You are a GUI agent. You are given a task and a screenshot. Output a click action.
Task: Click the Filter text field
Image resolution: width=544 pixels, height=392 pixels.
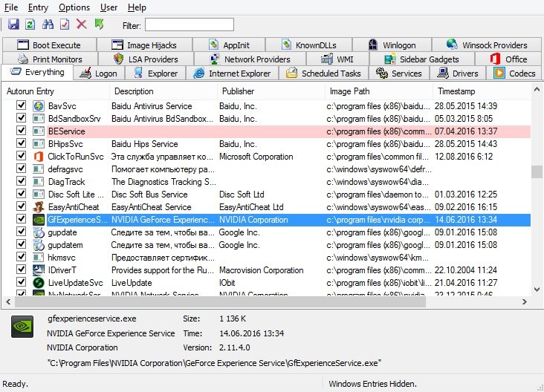[x=190, y=25]
